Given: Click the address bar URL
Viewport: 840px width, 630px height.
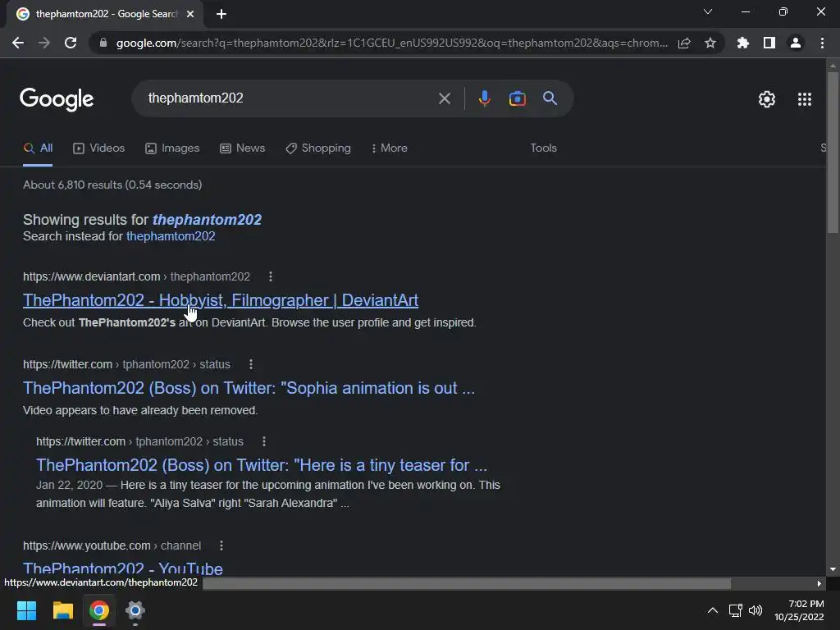Looking at the screenshot, I should (x=391, y=43).
